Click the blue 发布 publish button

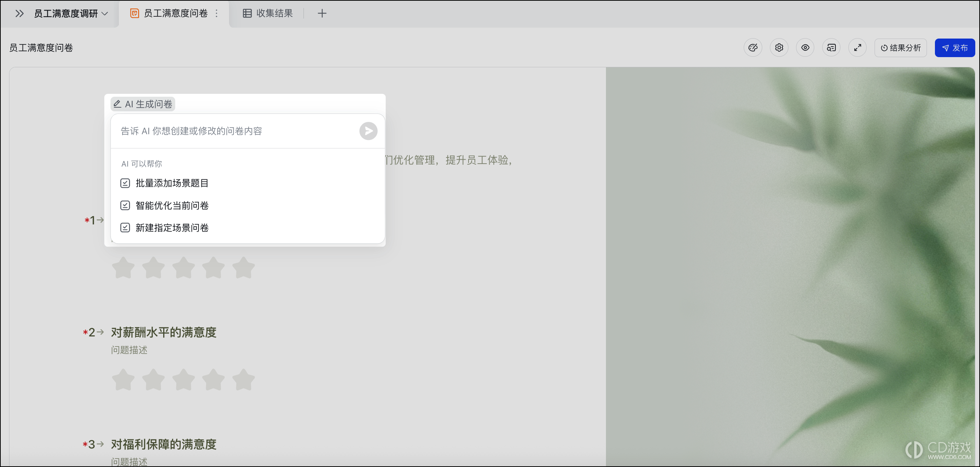coord(955,48)
